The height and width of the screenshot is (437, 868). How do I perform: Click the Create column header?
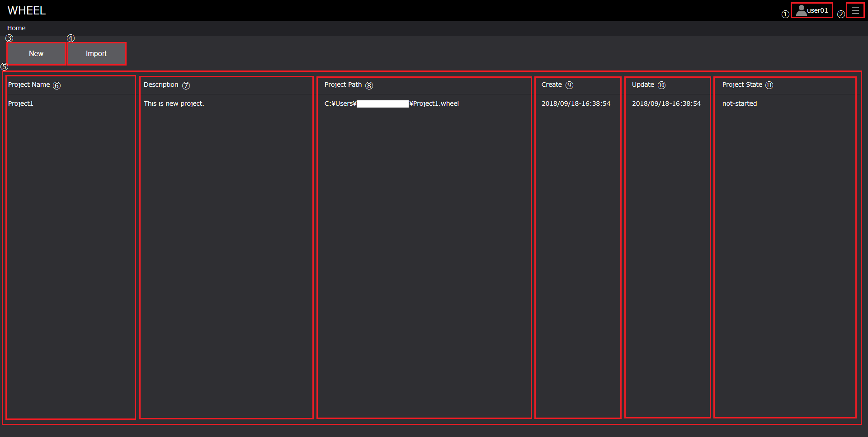552,85
